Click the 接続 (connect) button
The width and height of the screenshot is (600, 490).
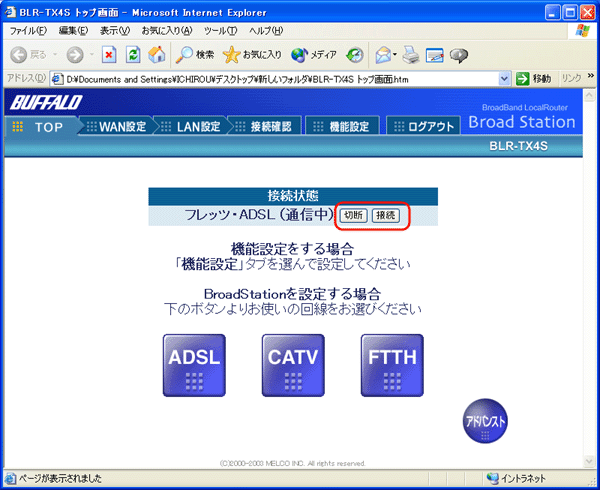[386, 215]
